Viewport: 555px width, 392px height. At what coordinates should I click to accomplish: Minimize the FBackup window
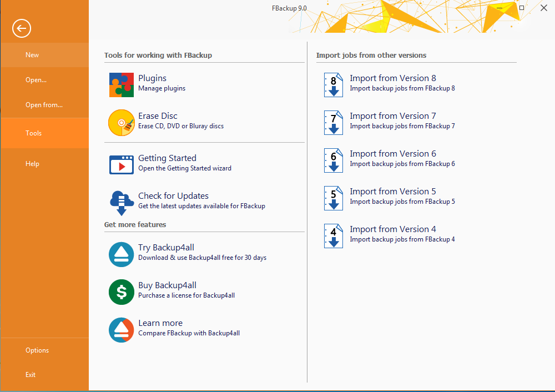tap(500, 8)
